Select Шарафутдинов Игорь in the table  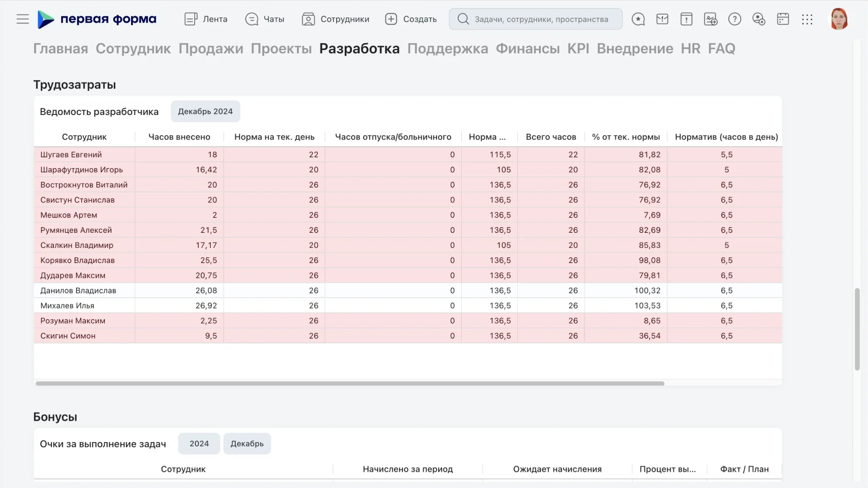(x=82, y=170)
